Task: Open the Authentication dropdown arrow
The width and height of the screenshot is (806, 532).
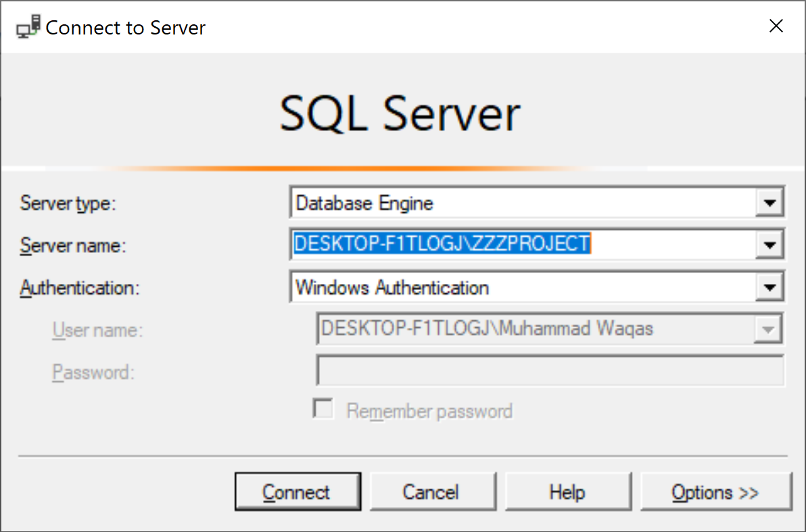Action: (769, 287)
